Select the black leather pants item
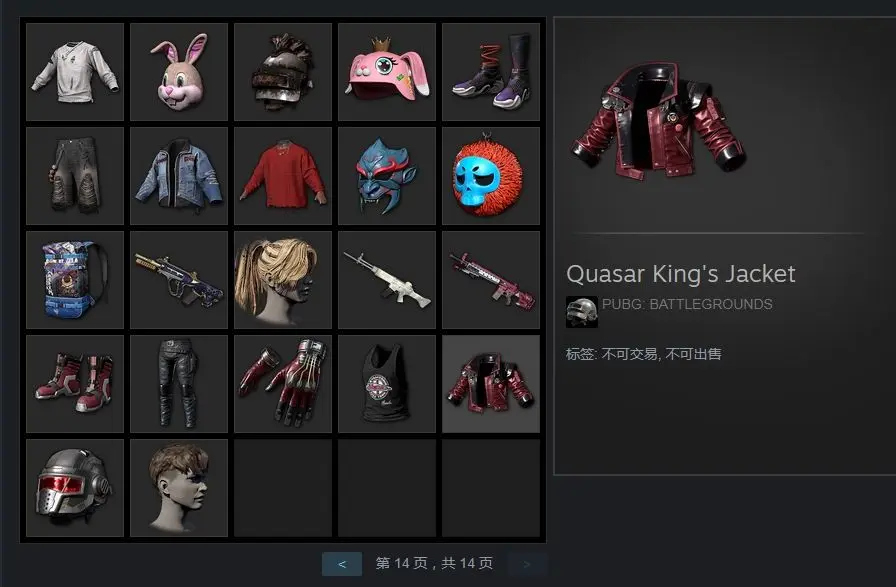 click(x=179, y=384)
